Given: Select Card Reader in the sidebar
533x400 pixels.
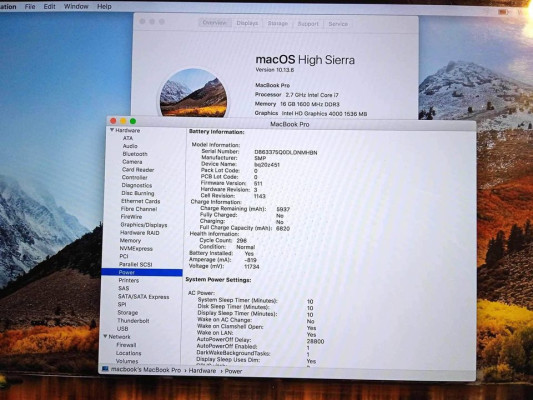Looking at the screenshot, I should [x=138, y=170].
